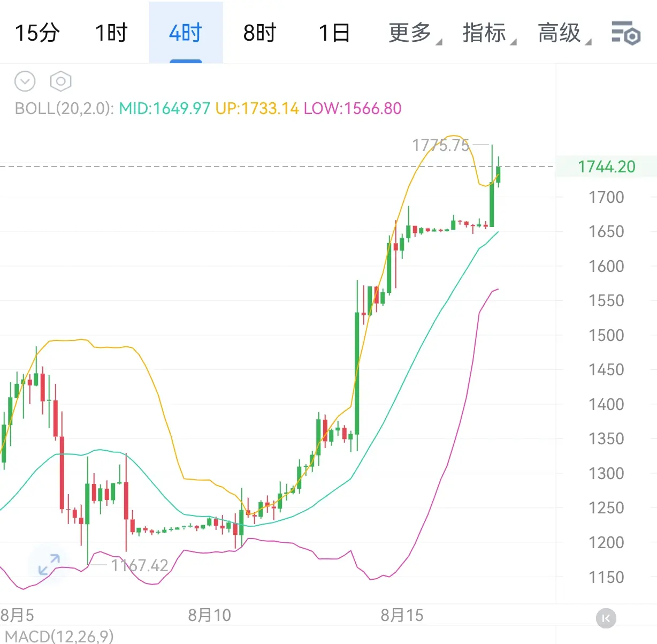Open BOLL indicator hexagon settings icon
Image resolution: width=657 pixels, height=644 pixels.
(60, 81)
